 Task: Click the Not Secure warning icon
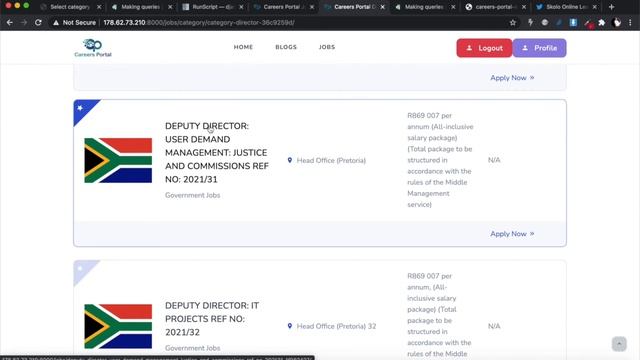click(56, 22)
